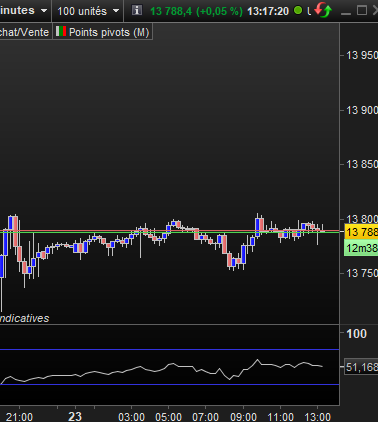Viewport: 378px width, 422px height.
Task: Click the green connection status dot
Action: click(x=298, y=10)
